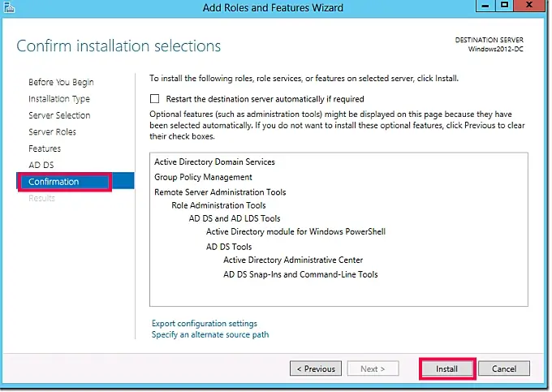Image resolution: width=552 pixels, height=392 pixels.
Task: Click the Install button
Action: (x=446, y=368)
